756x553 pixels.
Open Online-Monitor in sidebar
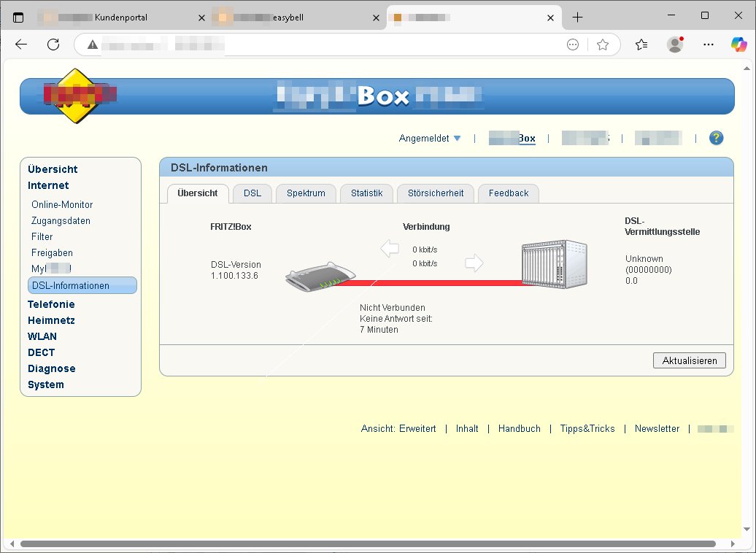coord(62,205)
